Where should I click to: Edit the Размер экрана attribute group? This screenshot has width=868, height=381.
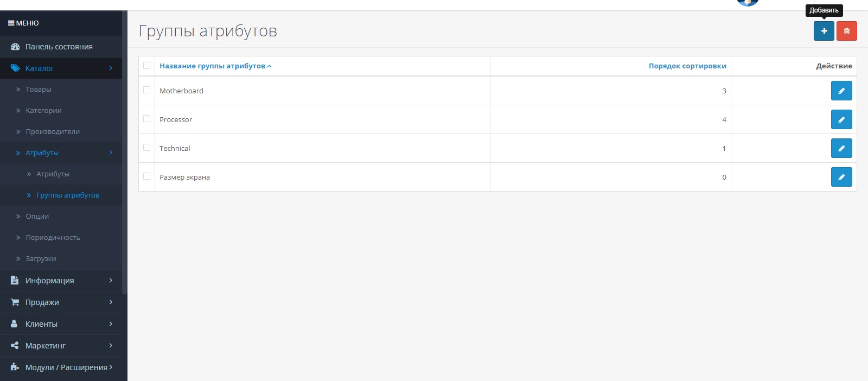tap(841, 177)
